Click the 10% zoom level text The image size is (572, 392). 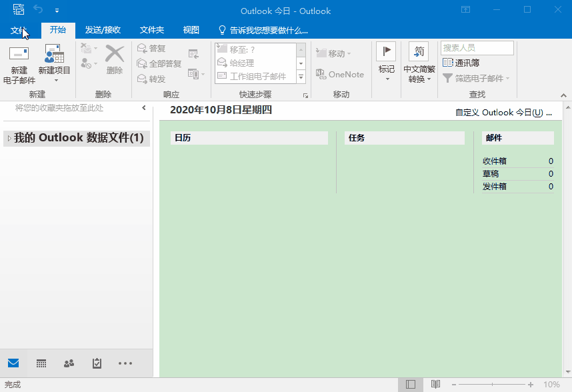tap(551, 385)
